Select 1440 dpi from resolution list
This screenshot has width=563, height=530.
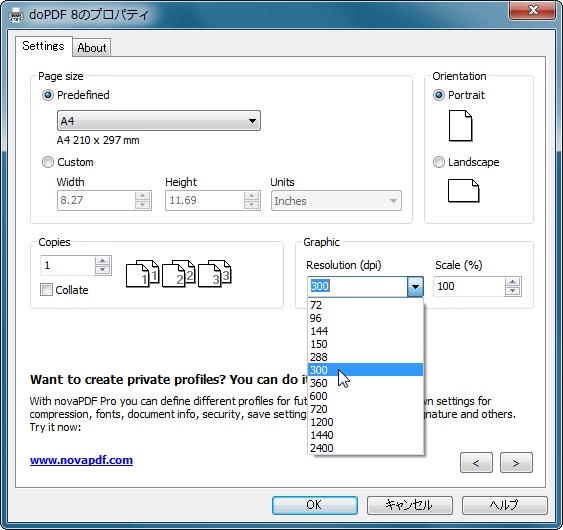point(366,435)
